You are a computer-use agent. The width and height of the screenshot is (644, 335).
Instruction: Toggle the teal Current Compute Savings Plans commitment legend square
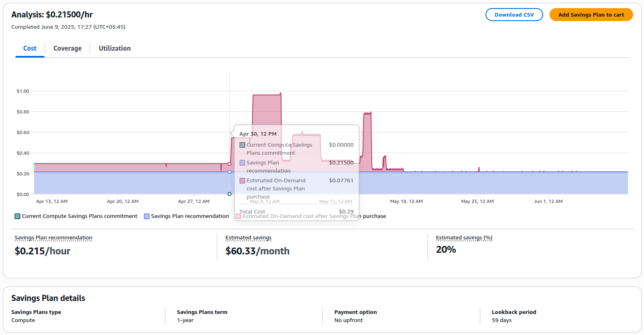(x=17, y=216)
